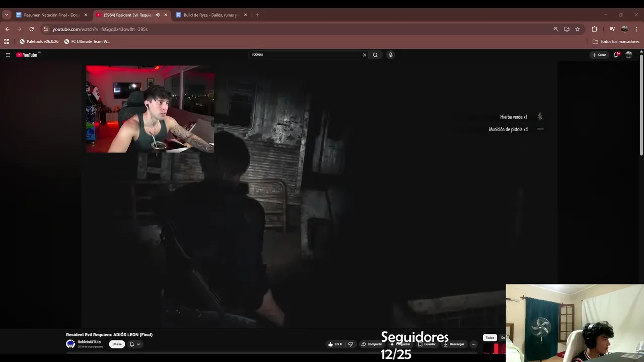Bookmark this page with the star
This screenshot has height=362, width=644.
tap(578, 29)
